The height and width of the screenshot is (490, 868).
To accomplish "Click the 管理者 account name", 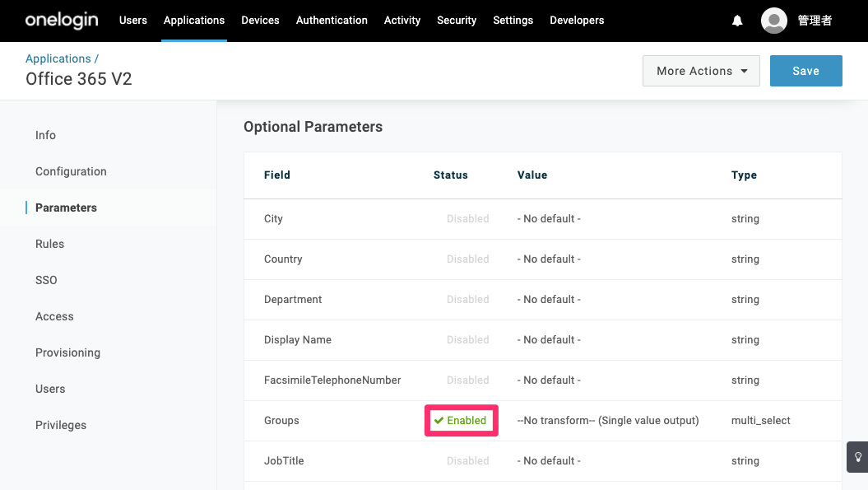I will point(815,21).
